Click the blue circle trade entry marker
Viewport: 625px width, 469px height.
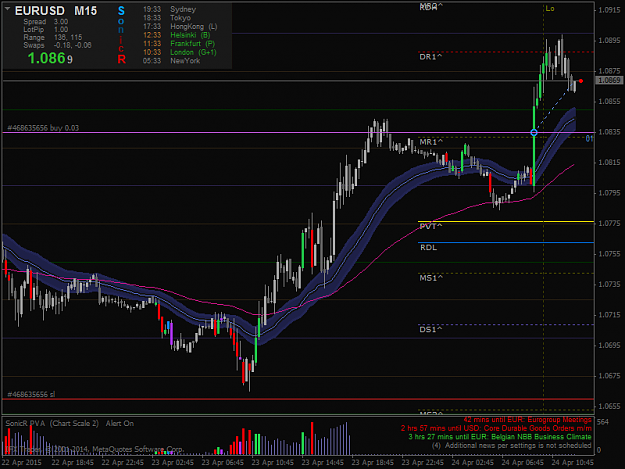534,133
